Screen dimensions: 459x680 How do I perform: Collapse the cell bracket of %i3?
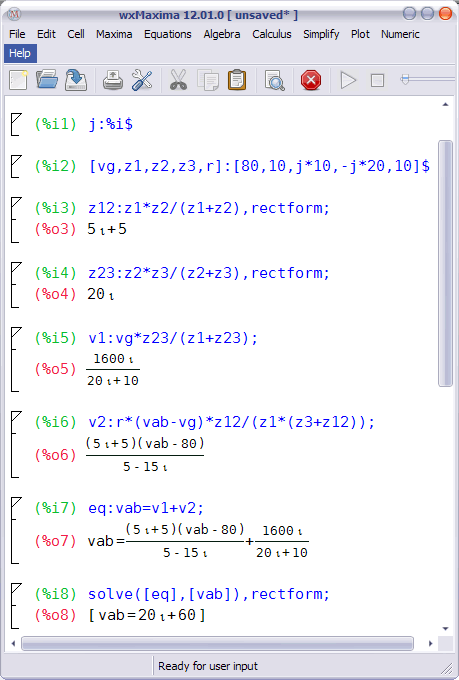(x=15, y=219)
